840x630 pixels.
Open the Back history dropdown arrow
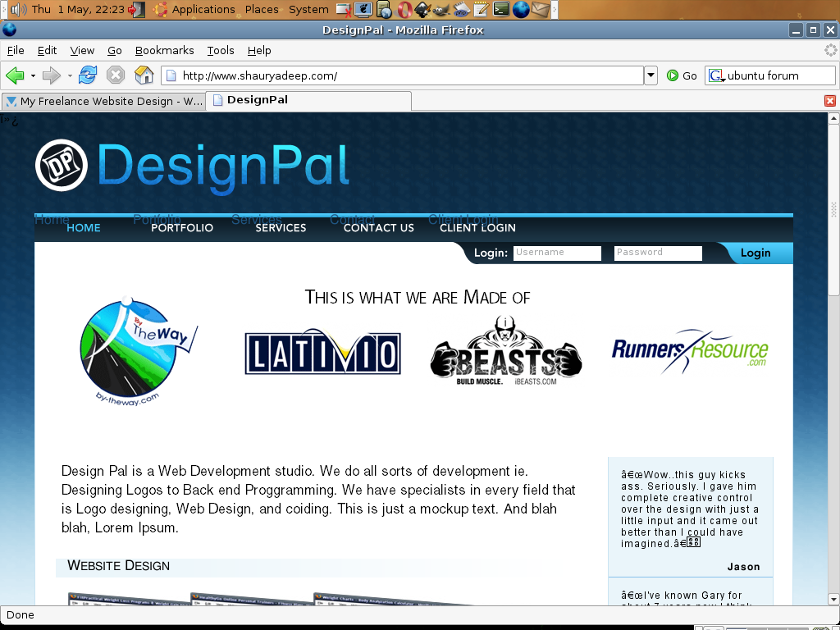point(33,75)
